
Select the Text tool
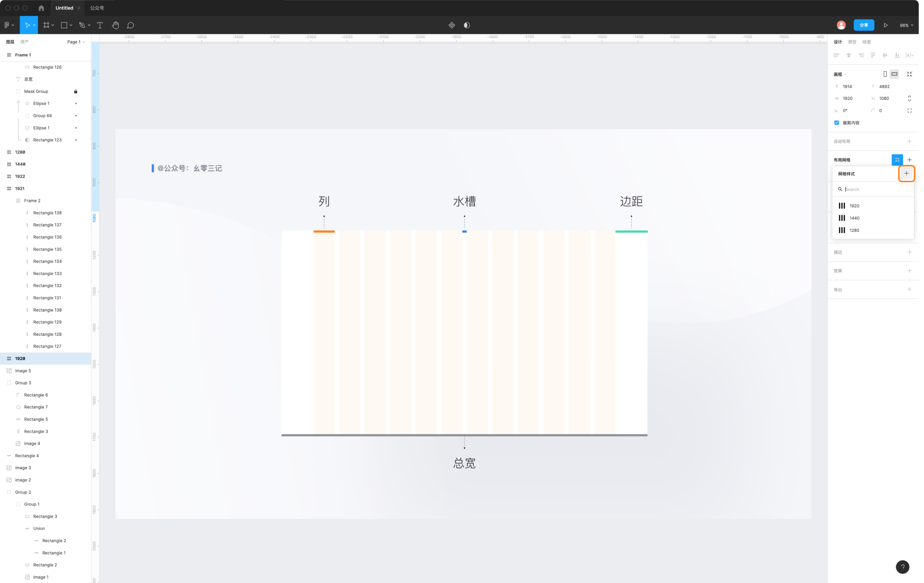click(x=100, y=25)
